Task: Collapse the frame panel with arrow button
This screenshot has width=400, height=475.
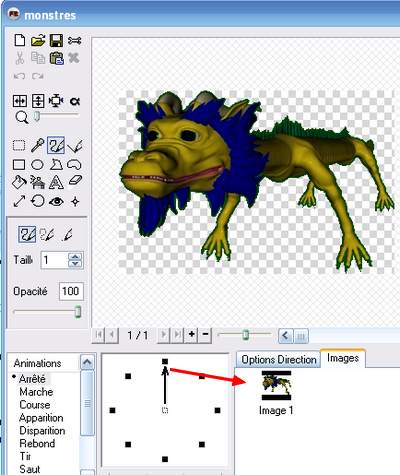Action: point(285,335)
